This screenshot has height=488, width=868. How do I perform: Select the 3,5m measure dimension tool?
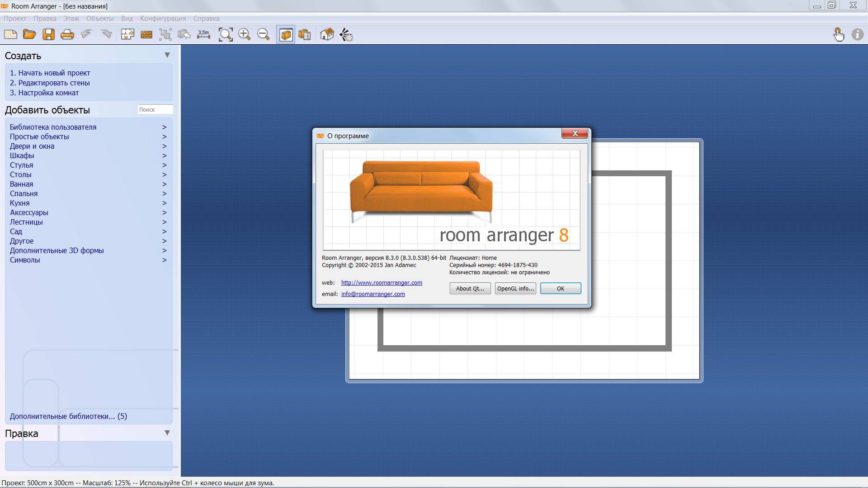203,34
